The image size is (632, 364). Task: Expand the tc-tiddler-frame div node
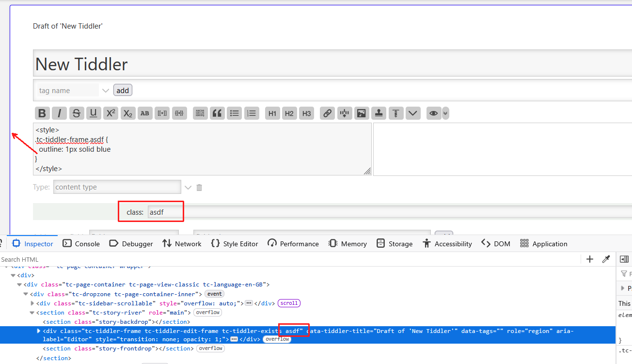point(39,331)
